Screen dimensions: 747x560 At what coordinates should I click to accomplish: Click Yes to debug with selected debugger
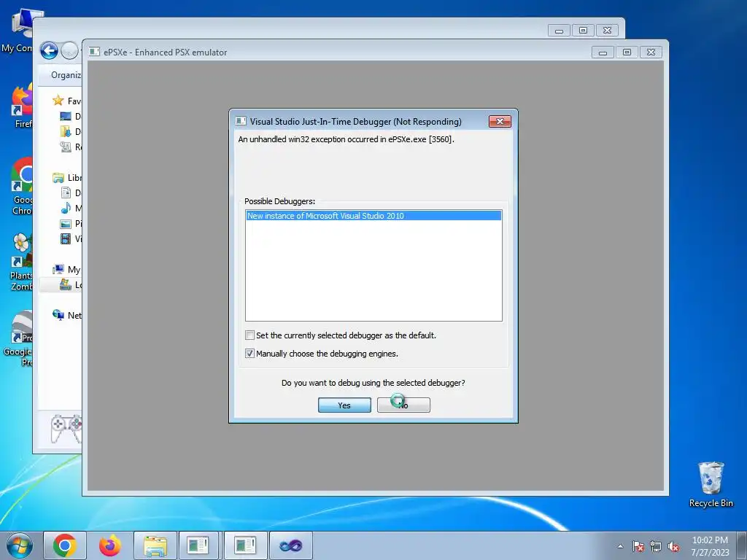[x=344, y=405]
